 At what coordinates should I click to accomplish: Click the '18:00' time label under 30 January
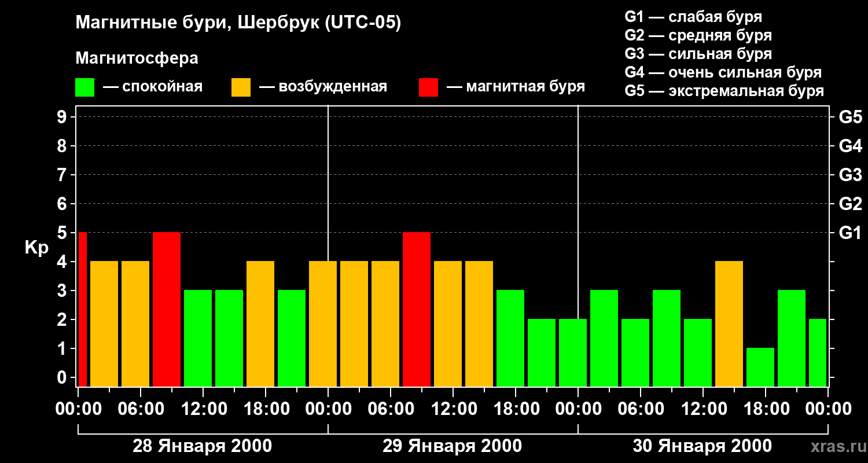click(766, 409)
